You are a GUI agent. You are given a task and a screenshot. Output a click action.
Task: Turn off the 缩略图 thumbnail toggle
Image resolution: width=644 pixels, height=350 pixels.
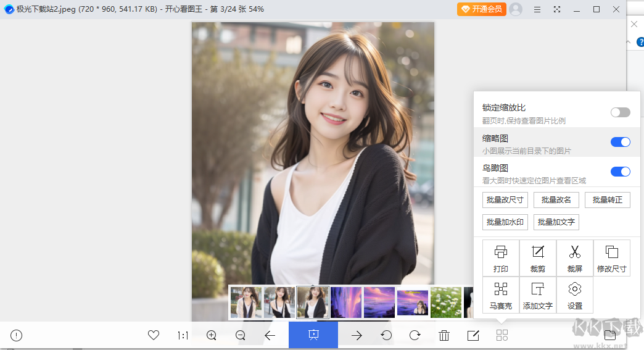[620, 142]
